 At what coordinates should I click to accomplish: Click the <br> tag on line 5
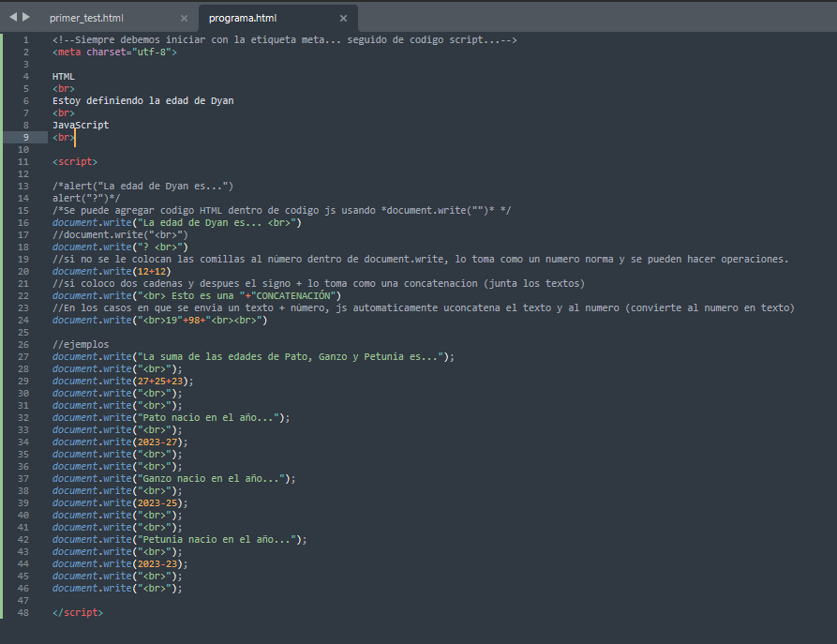pyautogui.click(x=64, y=89)
